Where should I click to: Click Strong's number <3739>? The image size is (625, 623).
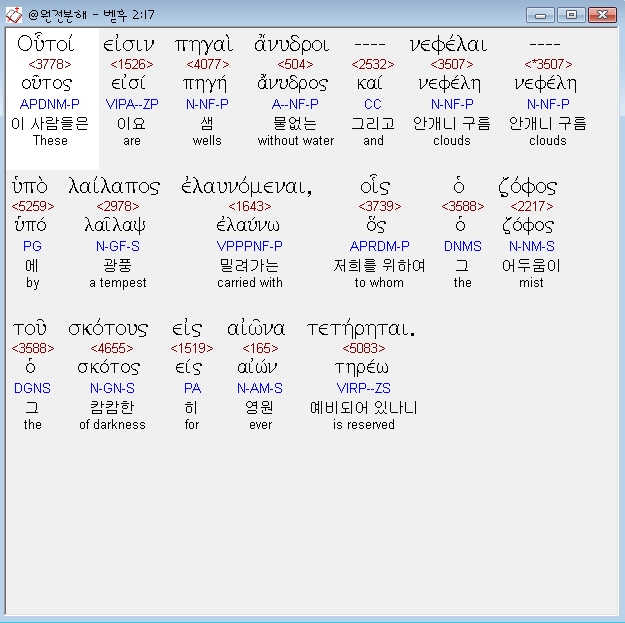[380, 206]
